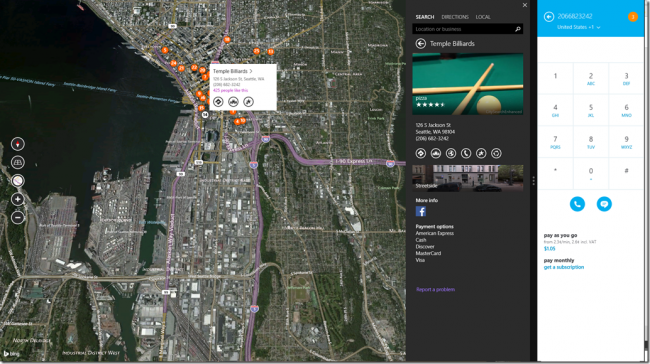Add Temple Billiards to favorites with star icon
This screenshot has height=364, width=650.
click(x=481, y=153)
